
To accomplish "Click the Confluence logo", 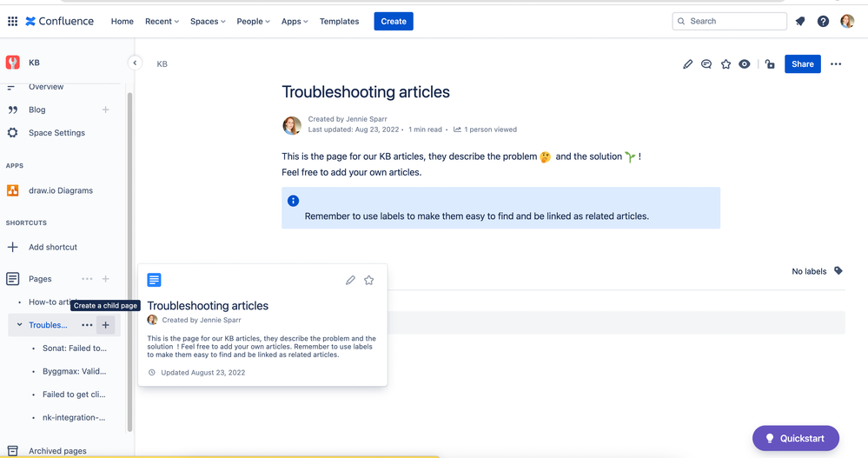I will 60,21.
